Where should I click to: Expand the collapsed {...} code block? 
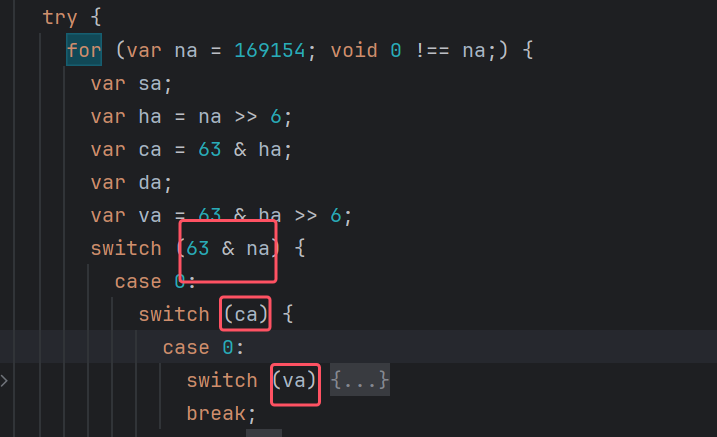click(x=359, y=381)
